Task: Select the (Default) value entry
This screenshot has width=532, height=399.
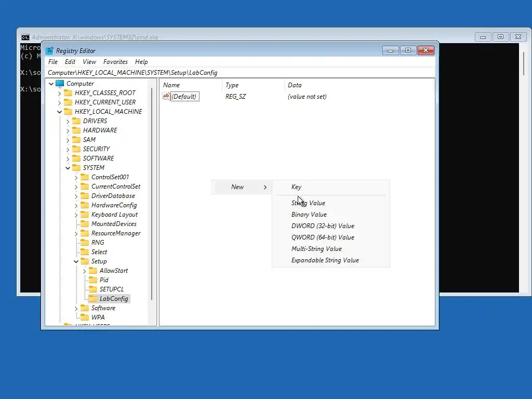Action: pyautogui.click(x=184, y=97)
